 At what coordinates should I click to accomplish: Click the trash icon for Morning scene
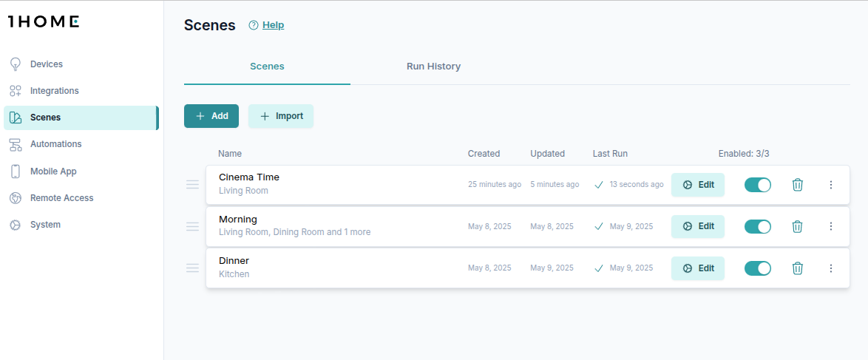point(797,226)
